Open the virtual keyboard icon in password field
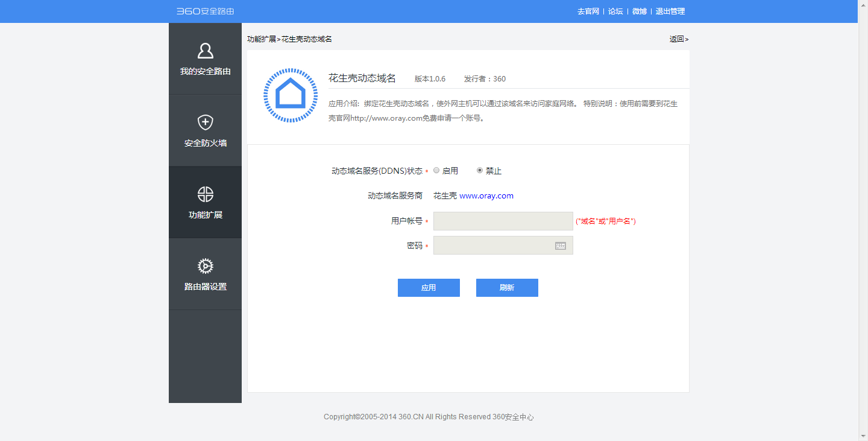 [x=561, y=246]
